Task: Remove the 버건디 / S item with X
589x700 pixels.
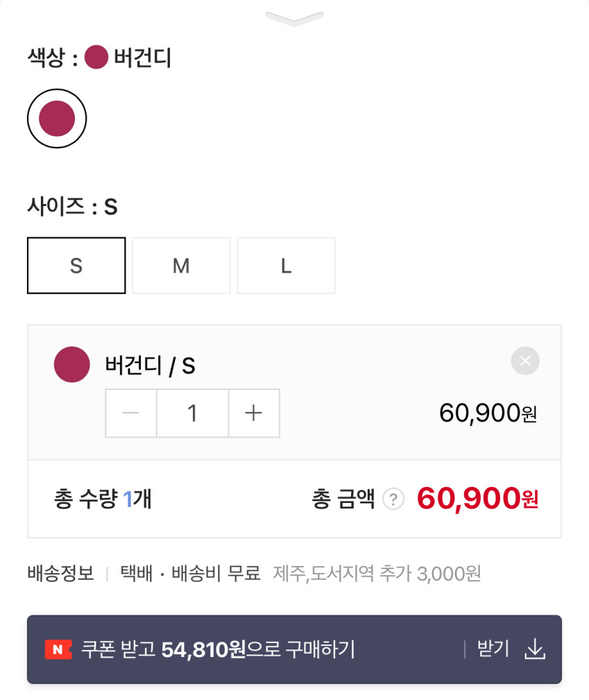Action: point(525,361)
